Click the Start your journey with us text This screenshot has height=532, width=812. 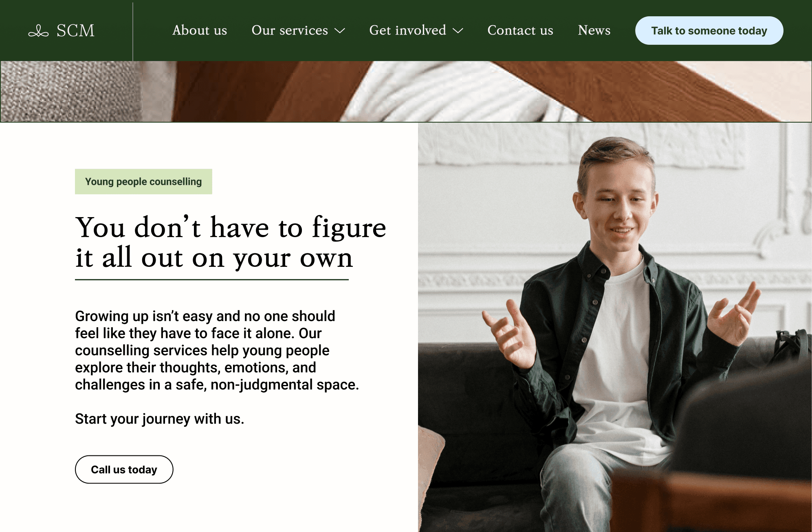159,419
